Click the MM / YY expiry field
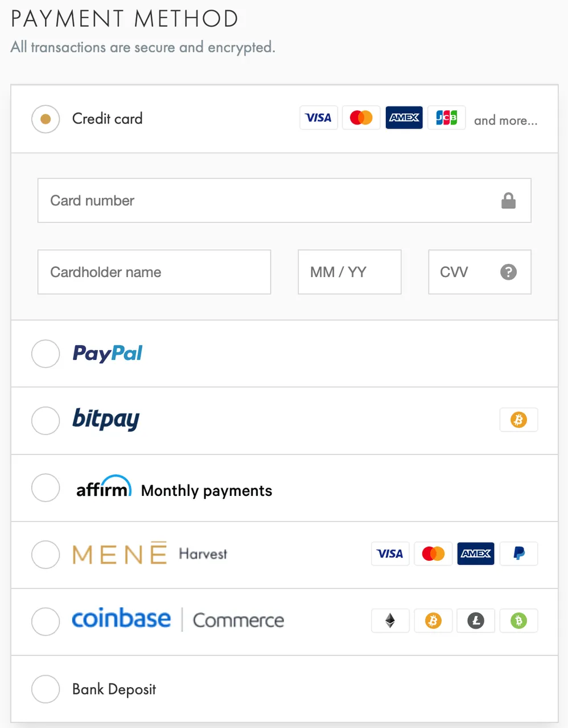 point(349,272)
